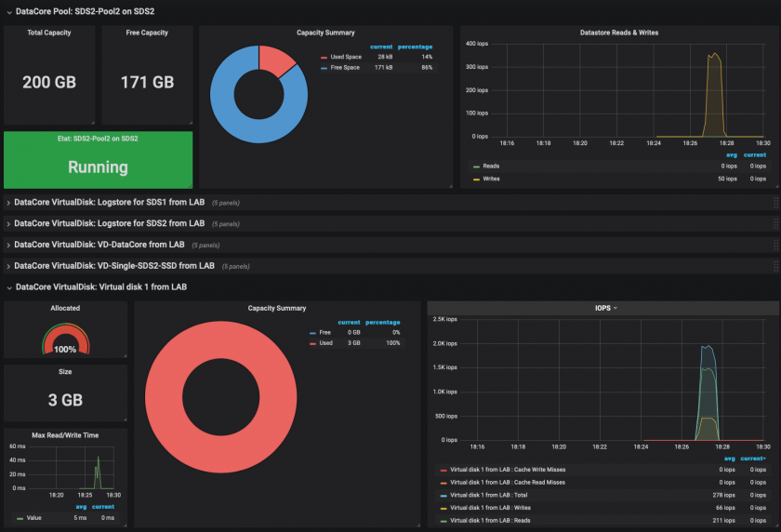Viewport: 781px width, 532px height.
Task: Toggle Cache Write Misses legend series
Action: 508,470
